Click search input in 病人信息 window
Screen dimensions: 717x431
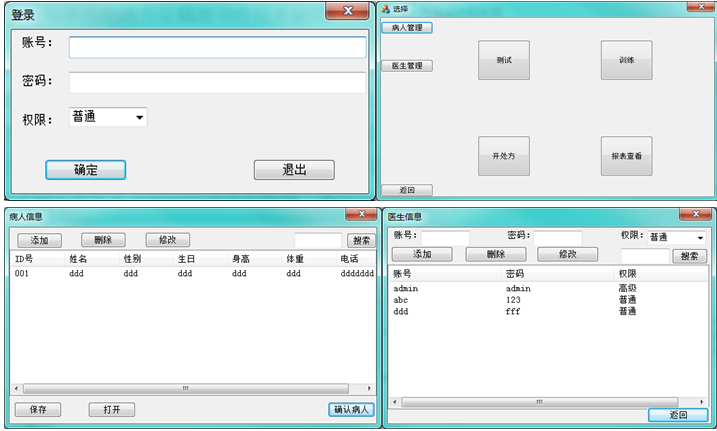[318, 240]
